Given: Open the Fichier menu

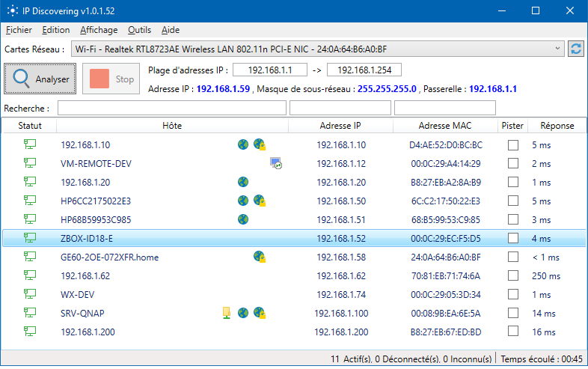Looking at the screenshot, I should click(x=19, y=30).
